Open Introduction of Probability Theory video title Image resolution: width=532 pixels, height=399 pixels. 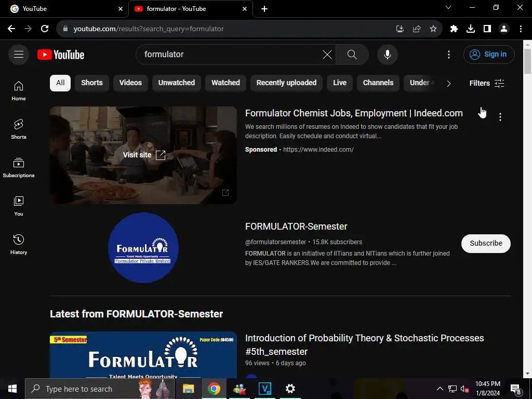pos(364,345)
